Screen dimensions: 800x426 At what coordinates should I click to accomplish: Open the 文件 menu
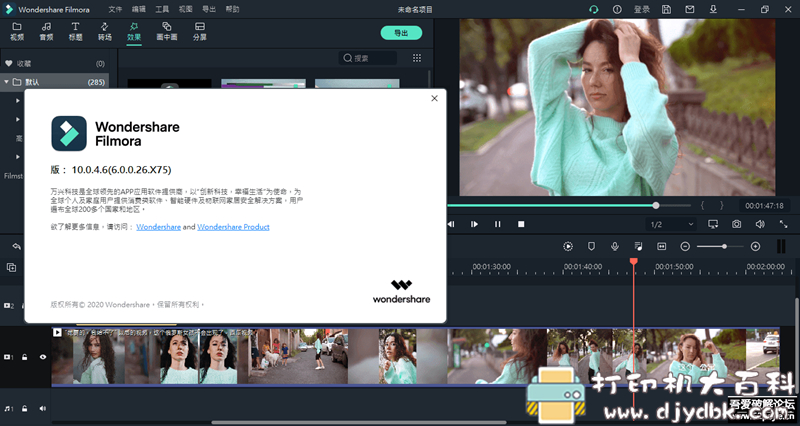[115, 9]
